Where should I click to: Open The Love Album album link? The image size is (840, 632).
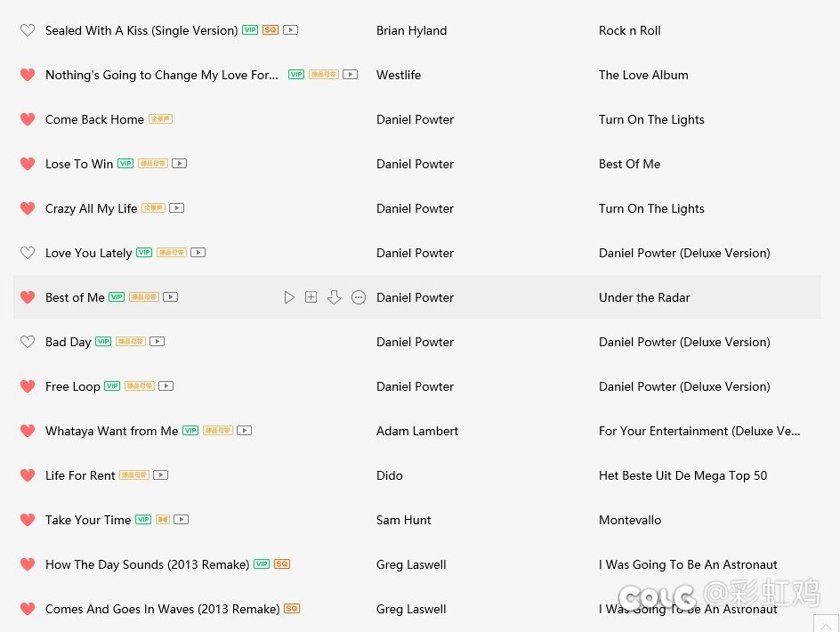pyautogui.click(x=643, y=75)
